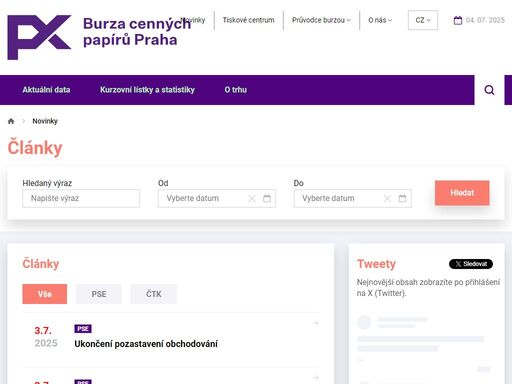Open the CZ language selector
Viewport: 512px width, 384px height.
(x=423, y=20)
